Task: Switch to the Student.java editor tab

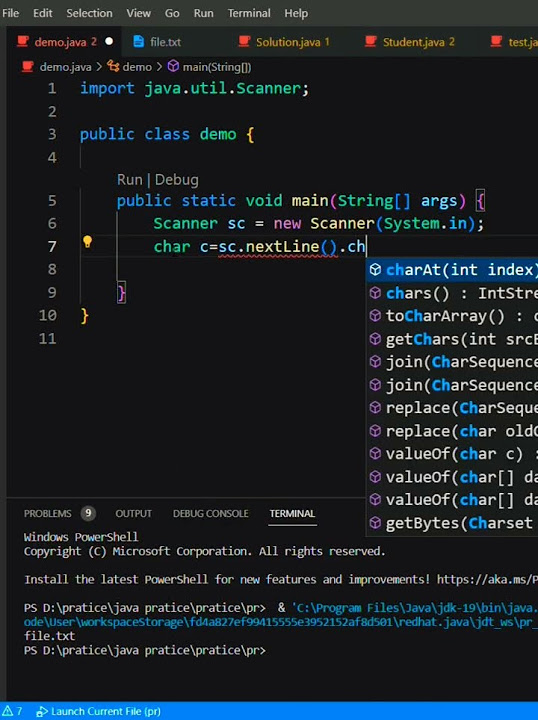Action: coord(418,42)
